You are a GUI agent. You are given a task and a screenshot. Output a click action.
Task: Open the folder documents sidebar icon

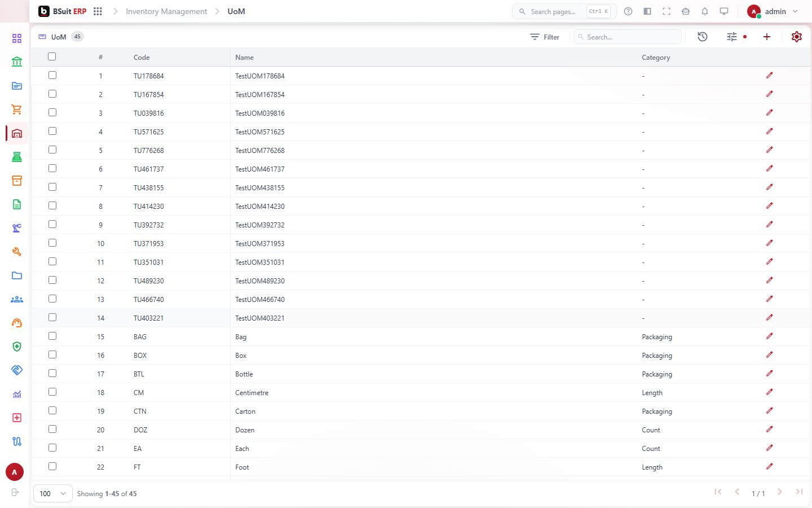click(x=17, y=275)
